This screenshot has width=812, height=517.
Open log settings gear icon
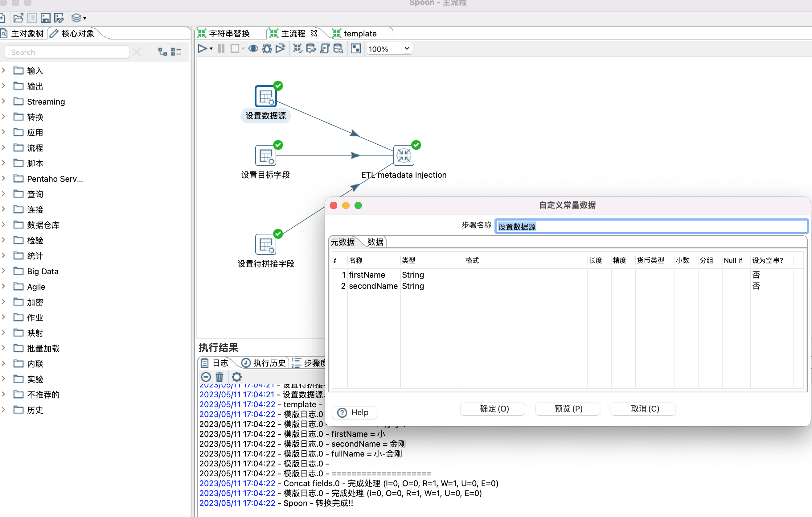[x=237, y=377]
